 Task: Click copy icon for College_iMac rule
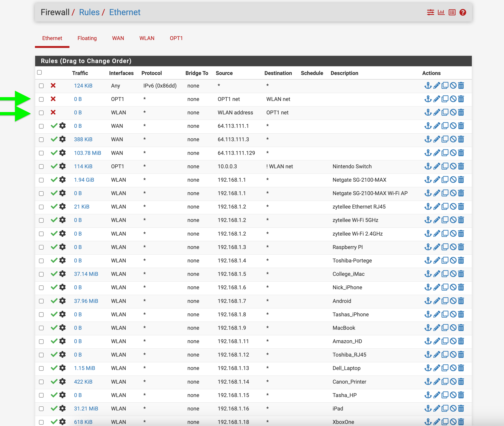[x=445, y=274]
